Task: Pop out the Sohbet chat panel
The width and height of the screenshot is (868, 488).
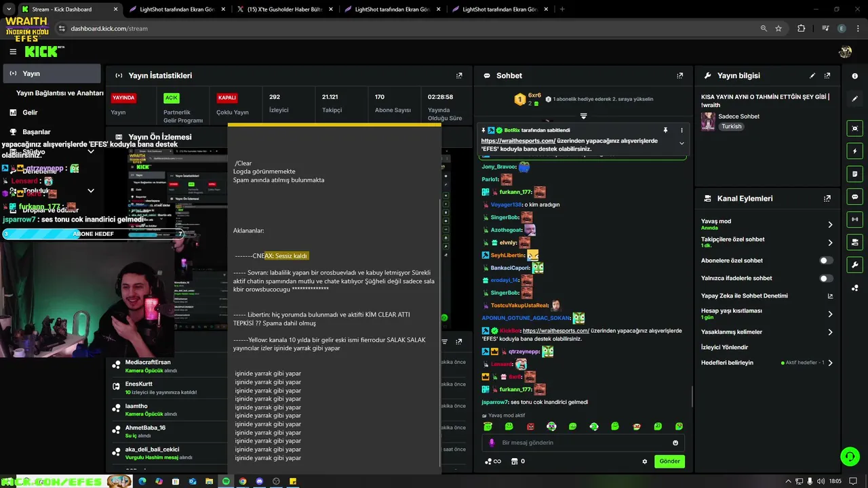Action: point(680,76)
